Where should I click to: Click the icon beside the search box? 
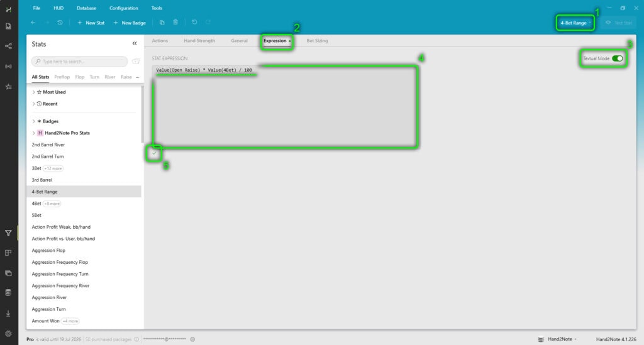tap(136, 62)
